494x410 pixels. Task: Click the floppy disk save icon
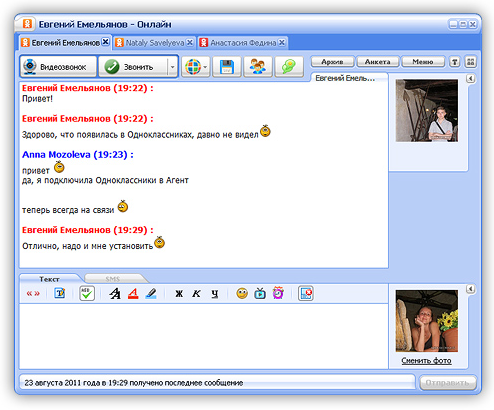click(x=227, y=67)
